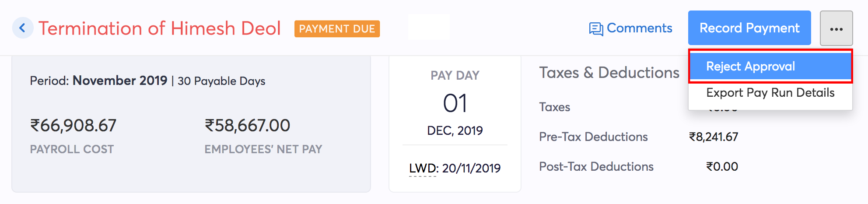Click the Post-Tax Deductions label

tap(596, 167)
